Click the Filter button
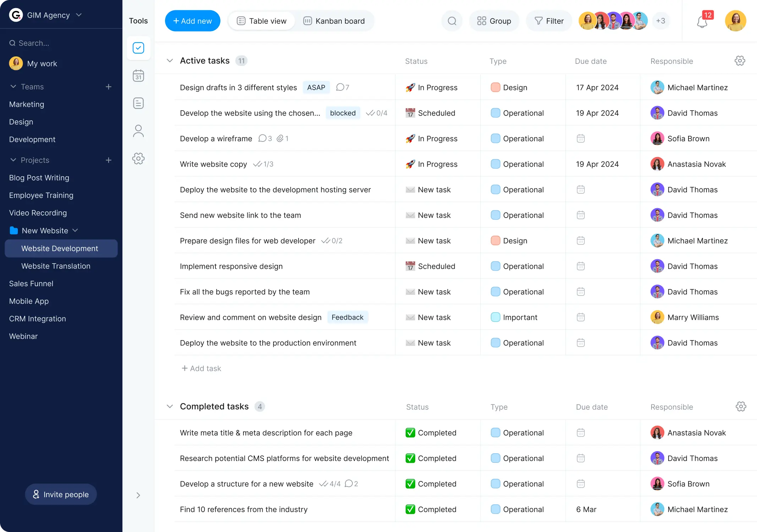757x532 pixels. pyautogui.click(x=549, y=21)
